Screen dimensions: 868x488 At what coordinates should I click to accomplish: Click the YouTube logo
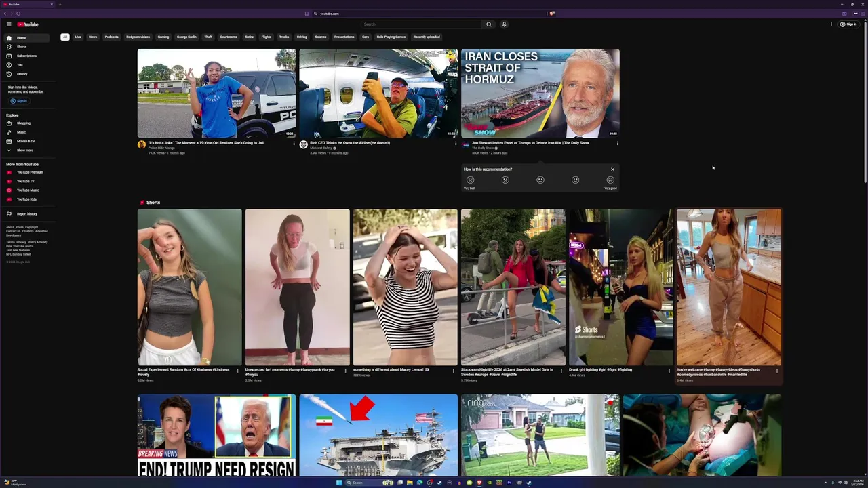[28, 24]
